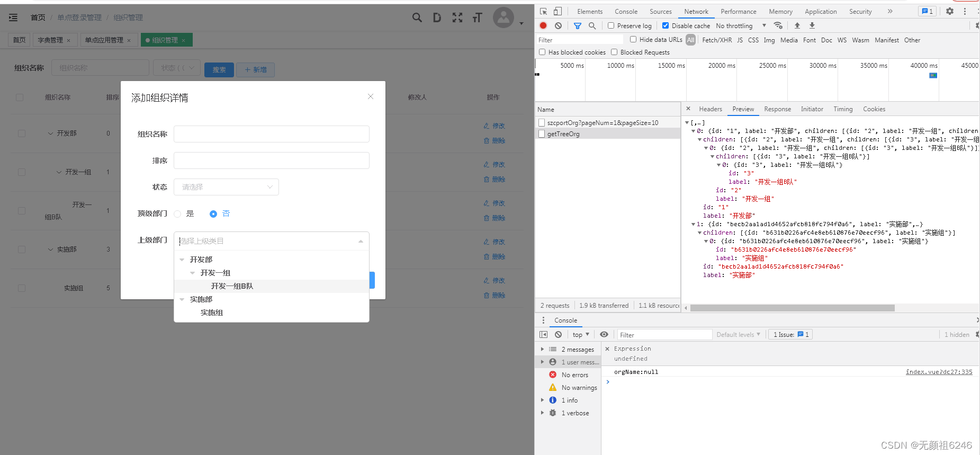Viewport: 980px width, 455px height.
Task: Uncheck the Disable cache checkbox
Action: point(666,25)
